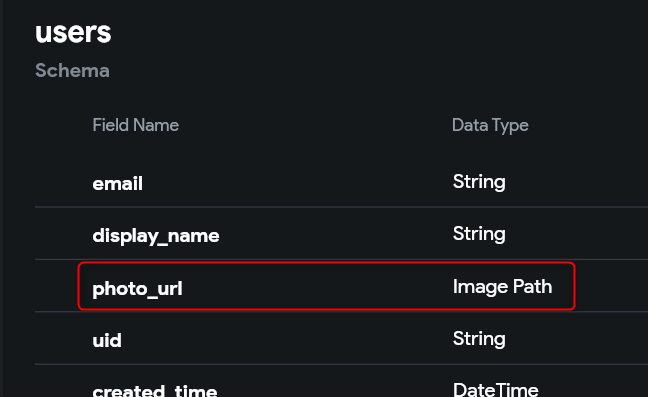Click the Field Name column header
648x397 pixels.
click(x=136, y=125)
